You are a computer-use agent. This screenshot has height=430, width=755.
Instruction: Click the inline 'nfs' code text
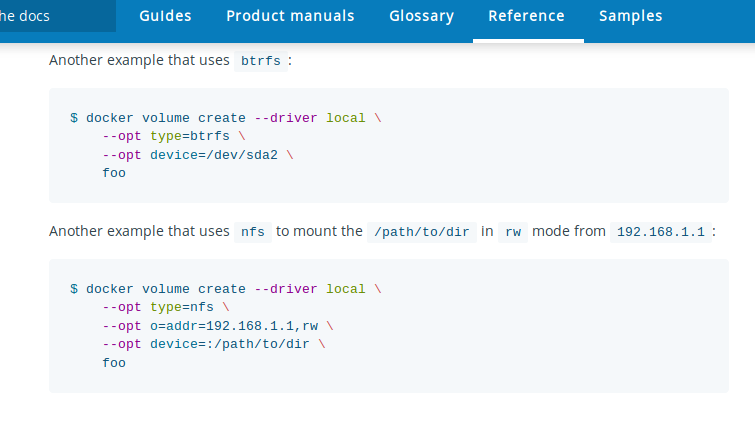tap(253, 232)
